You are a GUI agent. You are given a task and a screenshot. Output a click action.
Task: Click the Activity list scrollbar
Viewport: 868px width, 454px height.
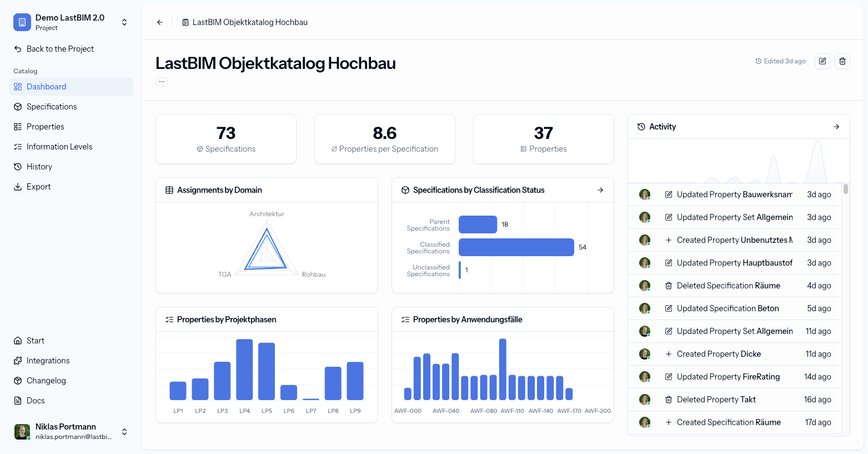(845, 189)
